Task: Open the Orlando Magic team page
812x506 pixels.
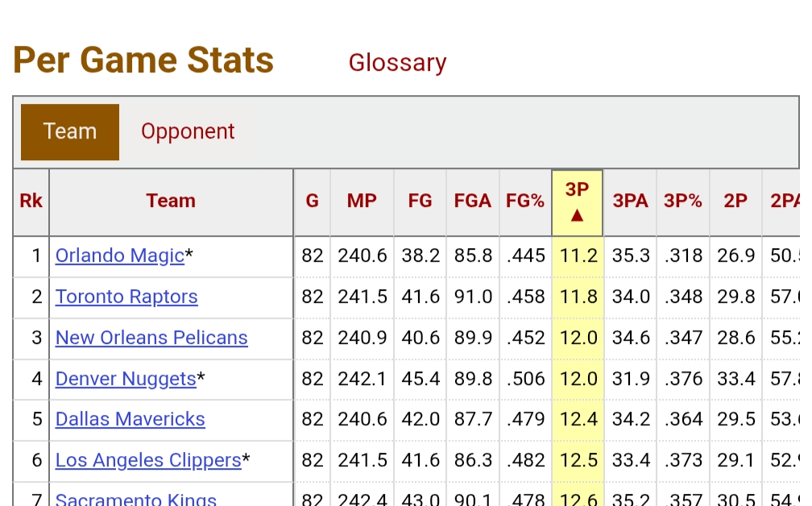Action: point(120,256)
